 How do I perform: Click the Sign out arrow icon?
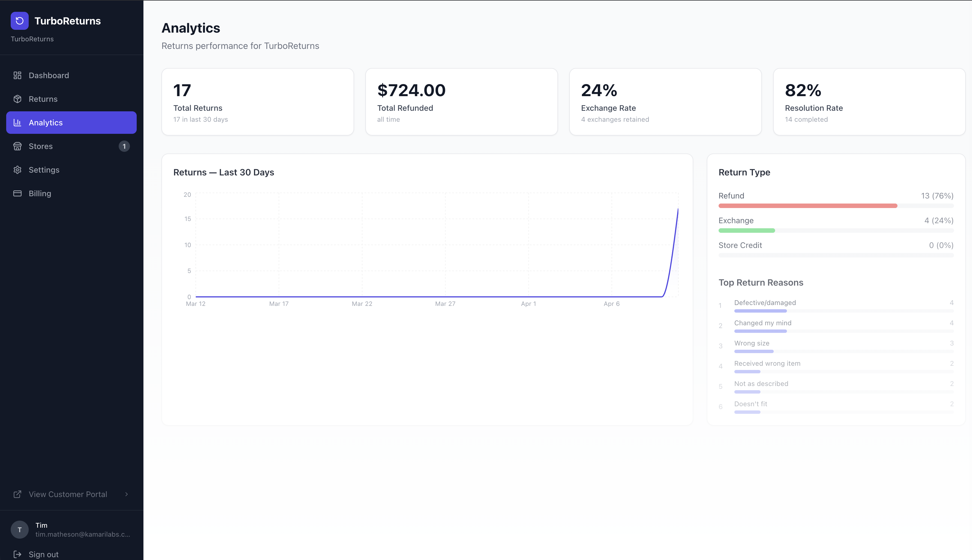[17, 554]
